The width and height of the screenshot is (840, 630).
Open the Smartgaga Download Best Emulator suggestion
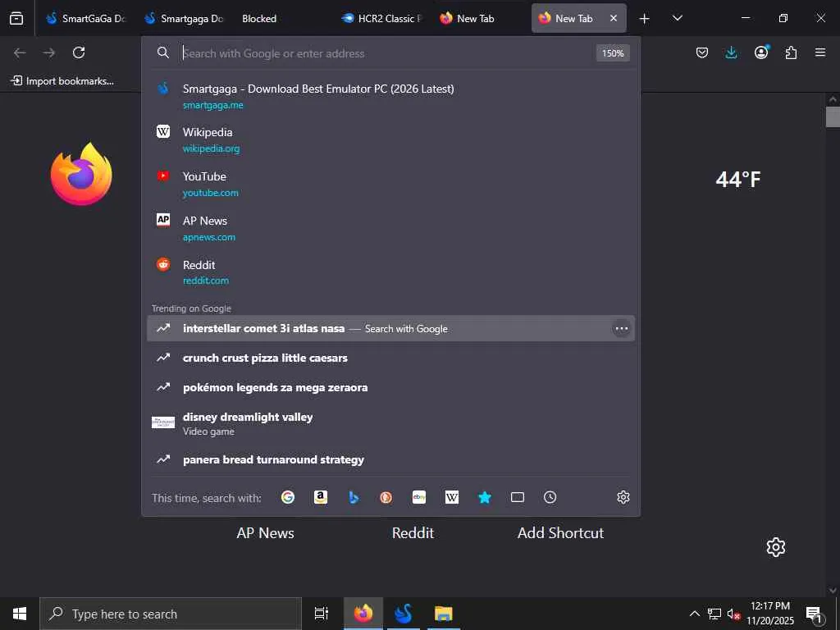click(390, 96)
